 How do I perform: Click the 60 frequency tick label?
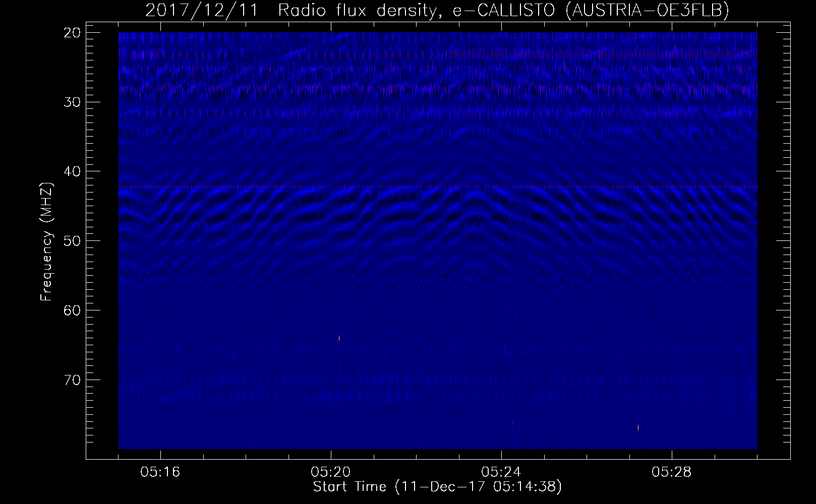[72, 310]
